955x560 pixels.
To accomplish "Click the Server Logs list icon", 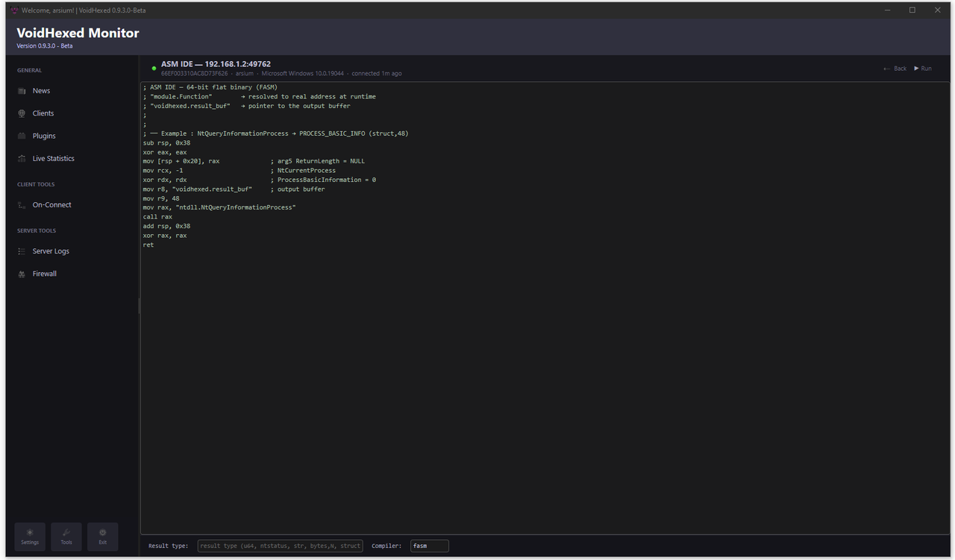I will coord(22,251).
